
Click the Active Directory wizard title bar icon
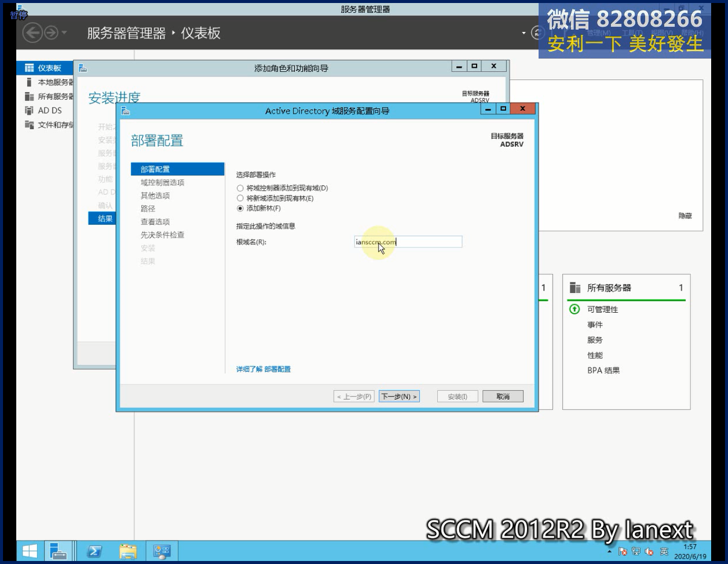click(125, 111)
